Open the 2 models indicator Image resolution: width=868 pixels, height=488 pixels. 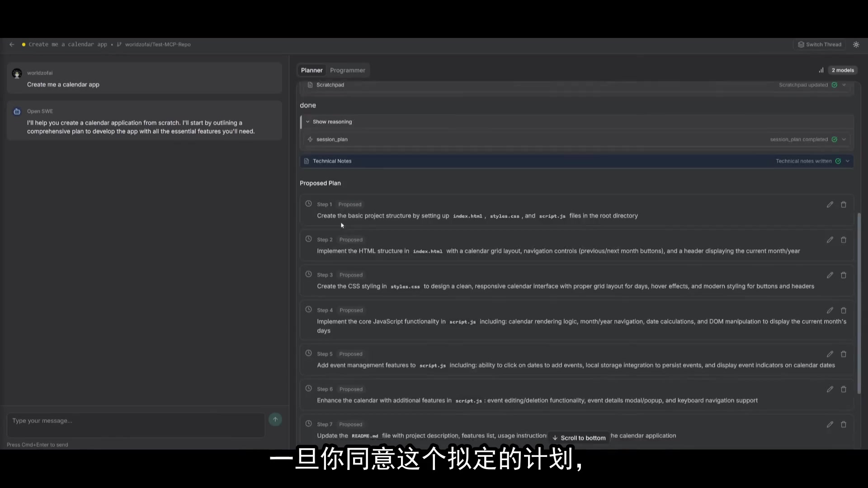[x=843, y=70]
